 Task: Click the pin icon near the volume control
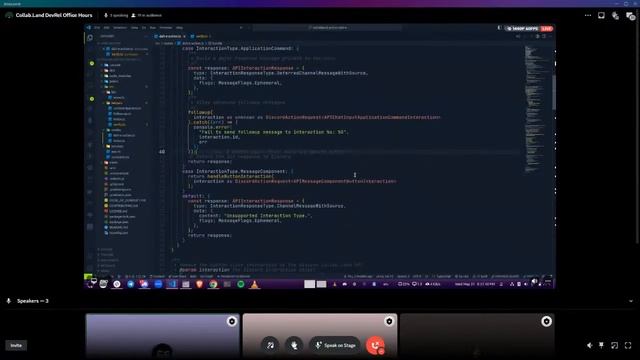coord(601,345)
